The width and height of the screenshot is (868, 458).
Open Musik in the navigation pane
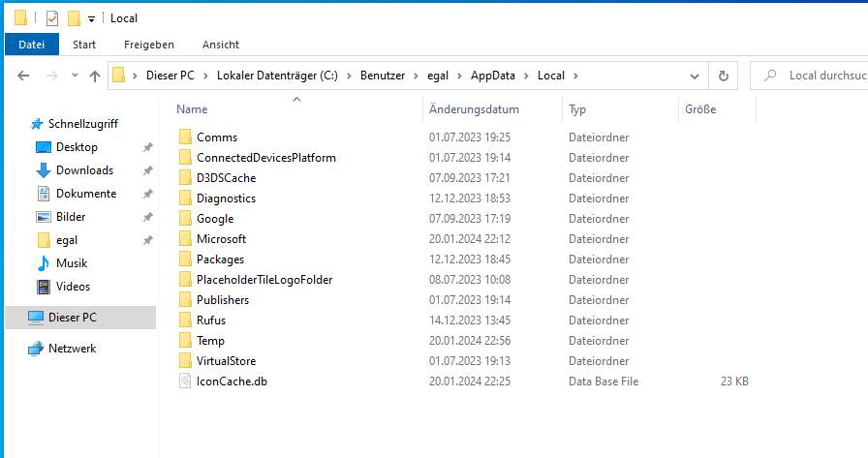coord(72,263)
